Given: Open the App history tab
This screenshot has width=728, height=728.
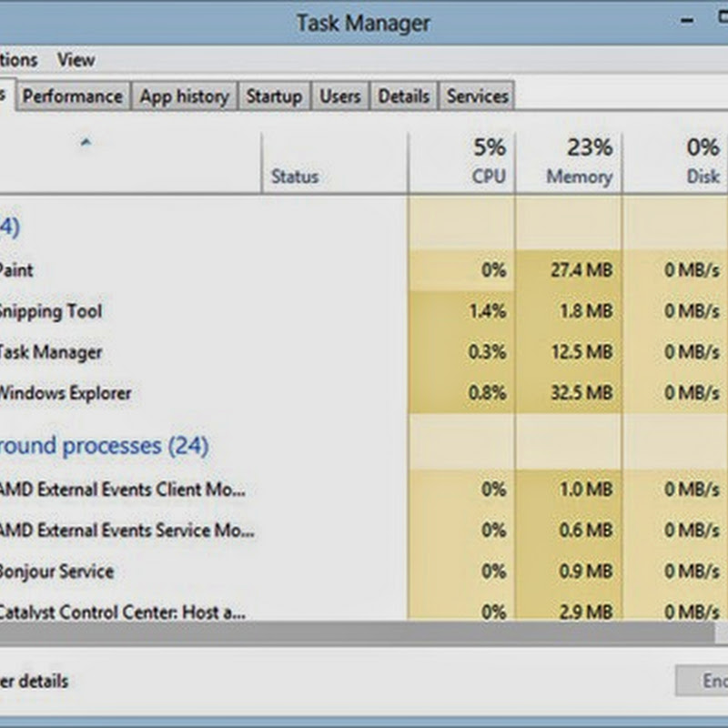Looking at the screenshot, I should (185, 96).
